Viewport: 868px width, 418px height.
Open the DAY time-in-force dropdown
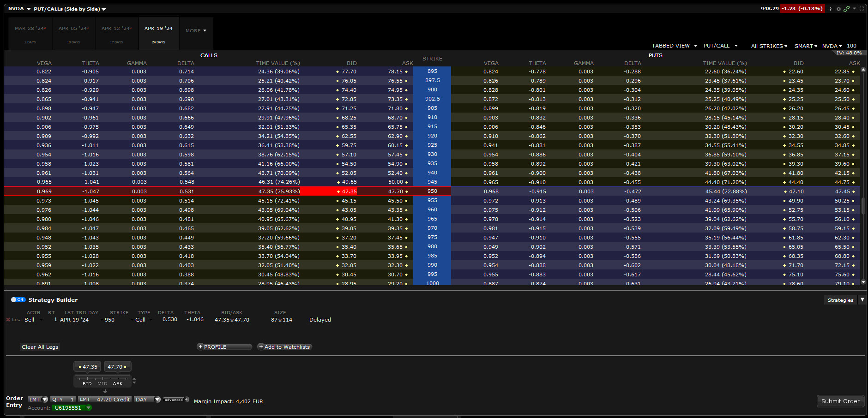(x=147, y=400)
